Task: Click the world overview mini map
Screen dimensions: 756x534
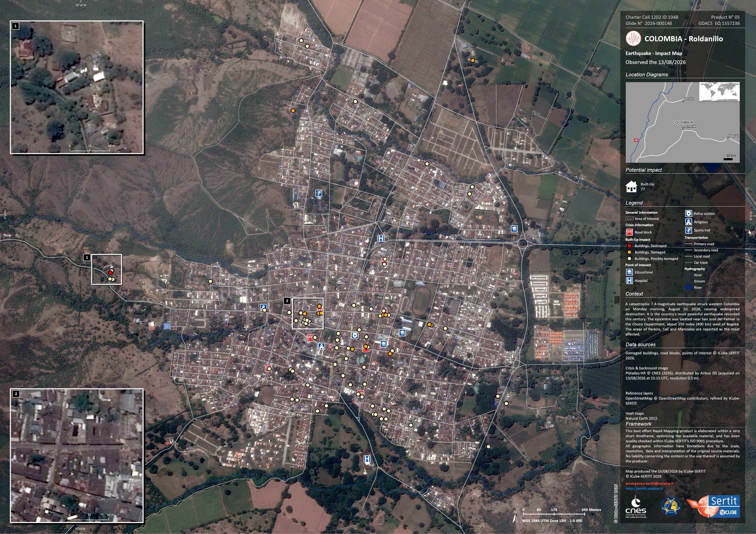Action: pos(719,92)
